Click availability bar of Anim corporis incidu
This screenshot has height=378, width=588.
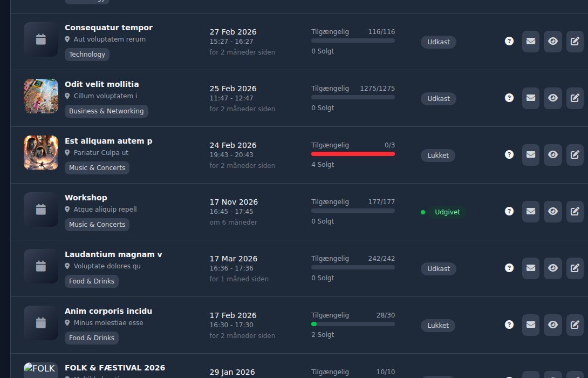(x=353, y=324)
